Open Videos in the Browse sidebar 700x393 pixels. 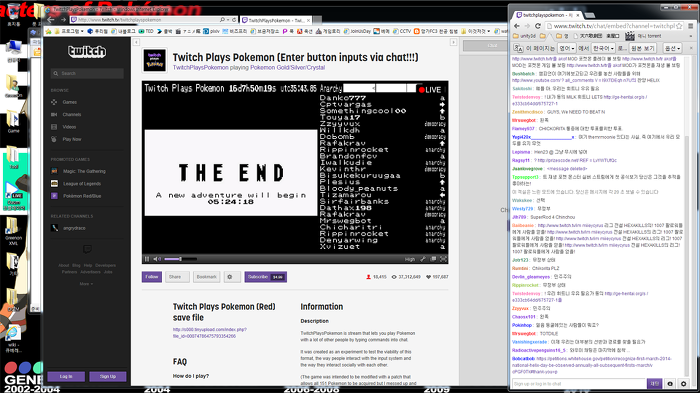click(69, 127)
